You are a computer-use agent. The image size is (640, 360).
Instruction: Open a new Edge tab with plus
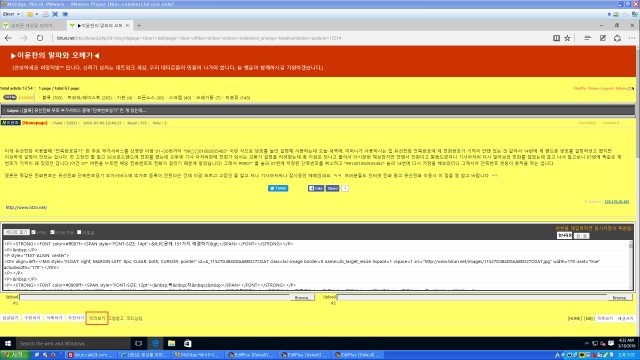coord(139,25)
